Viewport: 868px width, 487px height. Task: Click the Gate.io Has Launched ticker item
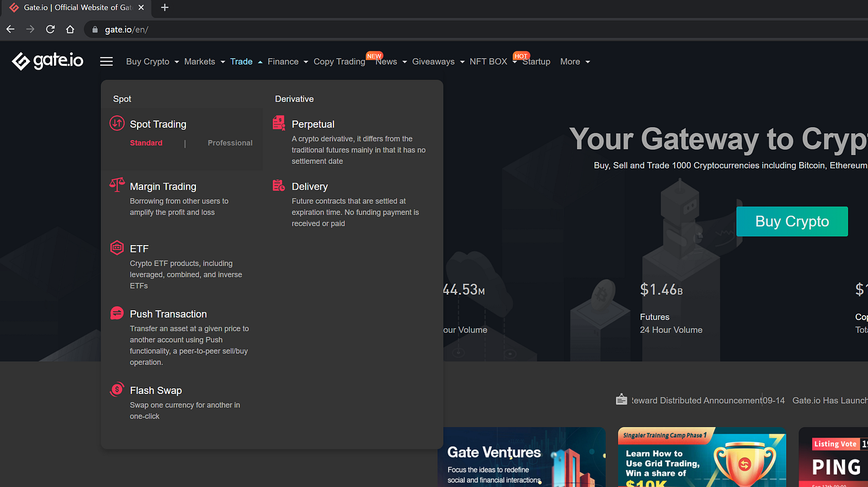(x=830, y=400)
